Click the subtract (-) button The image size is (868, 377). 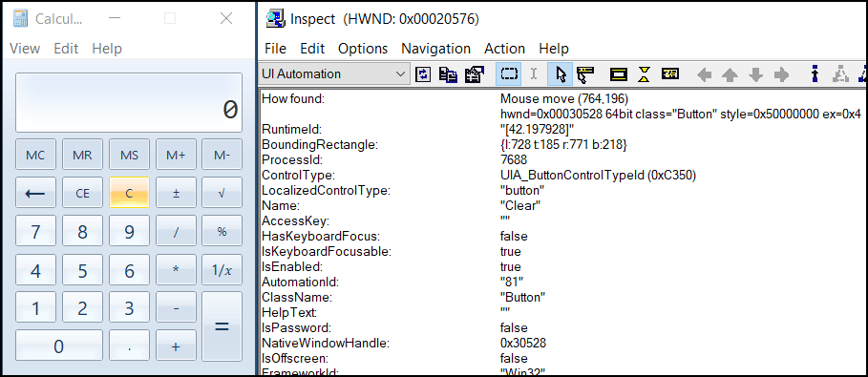pos(176,307)
